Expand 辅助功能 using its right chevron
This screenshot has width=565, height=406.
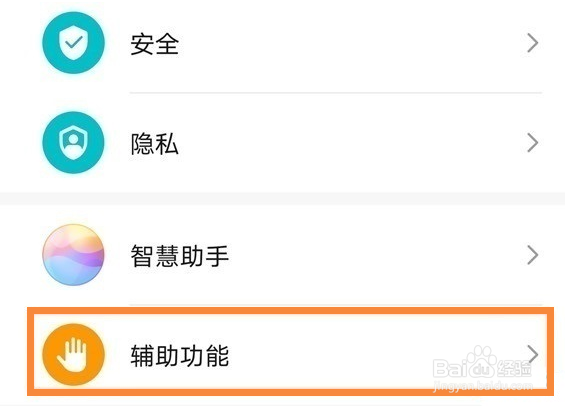pyautogui.click(x=533, y=354)
